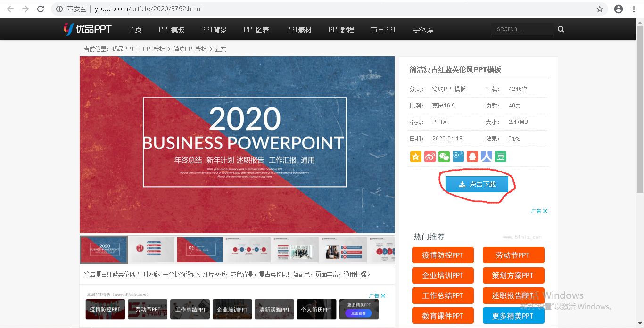Screen dimensions: 644x328
Task: Click 清新淡雅PPT banner in bottom strip
Action: pyautogui.click(x=274, y=309)
